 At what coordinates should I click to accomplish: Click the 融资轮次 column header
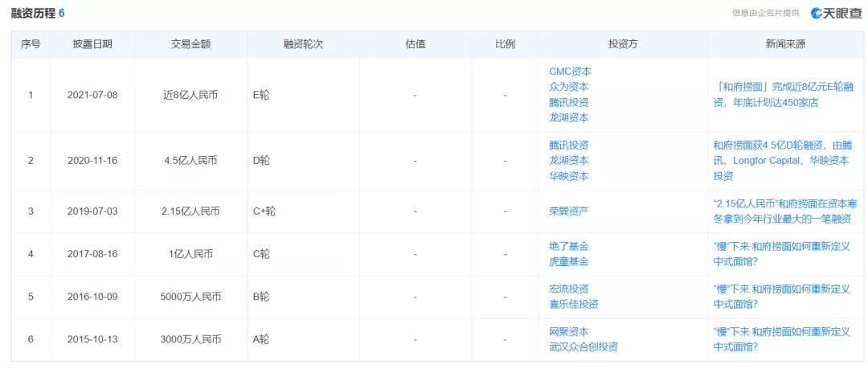(303, 44)
